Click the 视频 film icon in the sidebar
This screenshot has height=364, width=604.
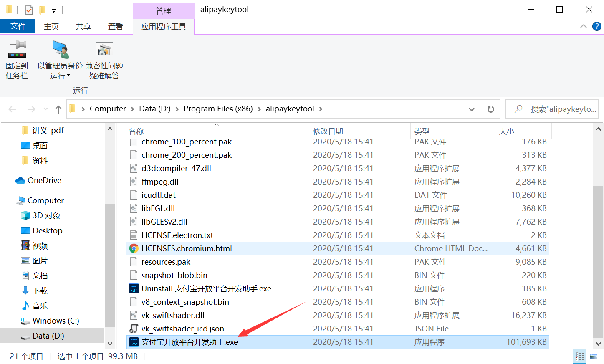click(x=25, y=246)
